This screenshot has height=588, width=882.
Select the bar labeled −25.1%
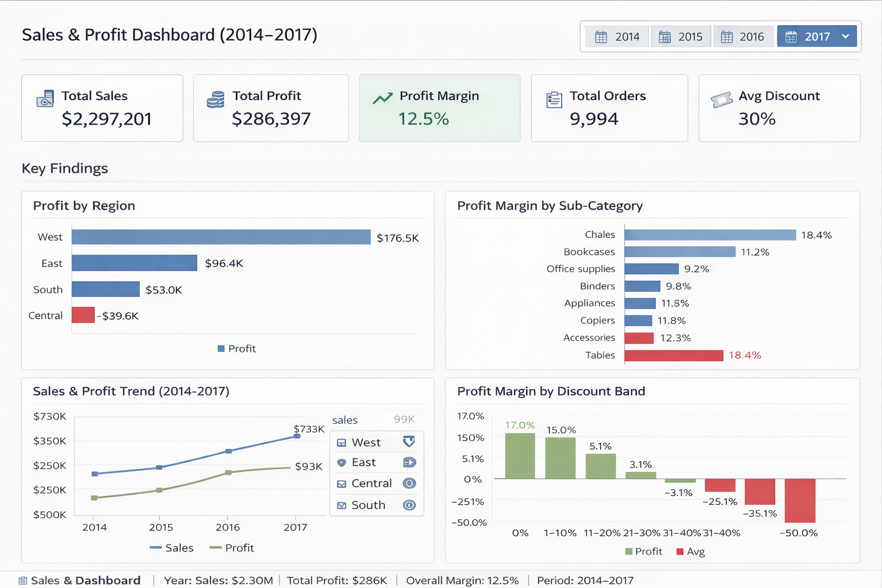point(720,485)
